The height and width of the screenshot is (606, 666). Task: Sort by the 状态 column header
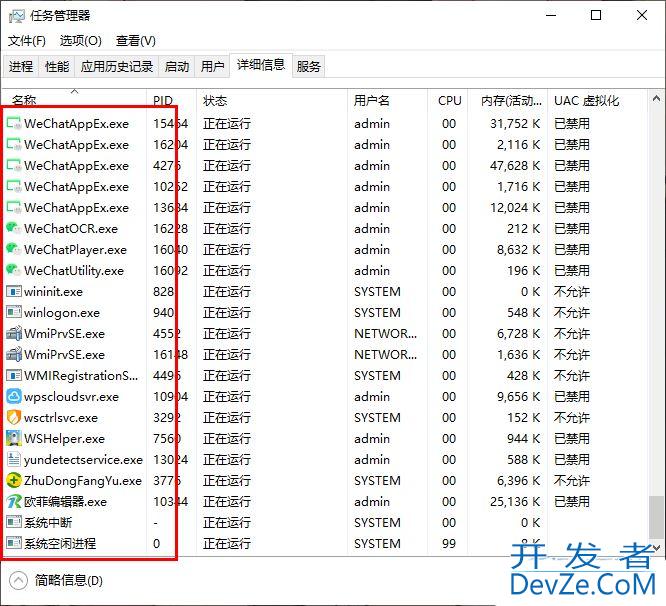click(x=272, y=101)
